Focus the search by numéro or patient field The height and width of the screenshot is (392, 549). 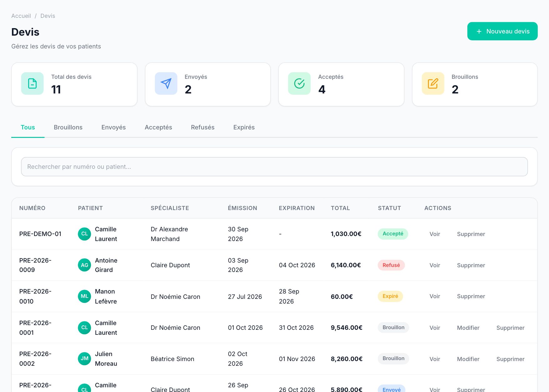274,167
